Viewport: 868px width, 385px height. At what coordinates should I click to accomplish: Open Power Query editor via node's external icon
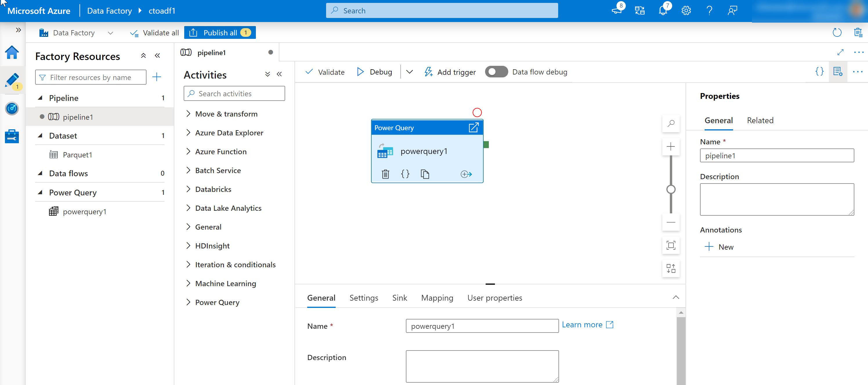(473, 128)
